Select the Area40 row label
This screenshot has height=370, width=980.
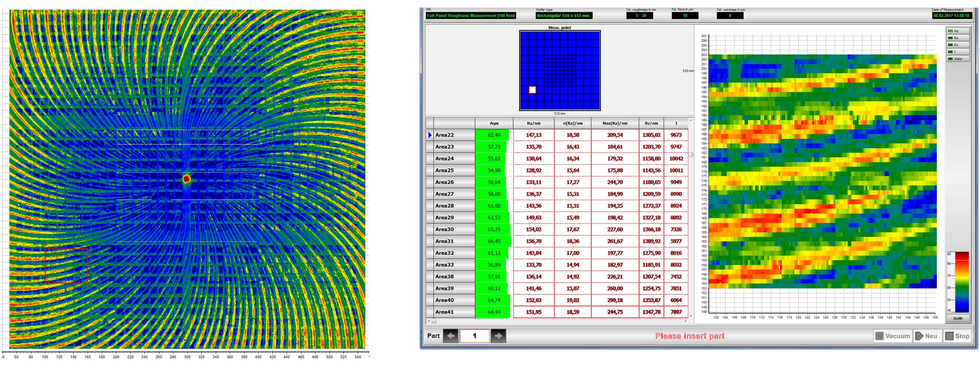[x=454, y=300]
